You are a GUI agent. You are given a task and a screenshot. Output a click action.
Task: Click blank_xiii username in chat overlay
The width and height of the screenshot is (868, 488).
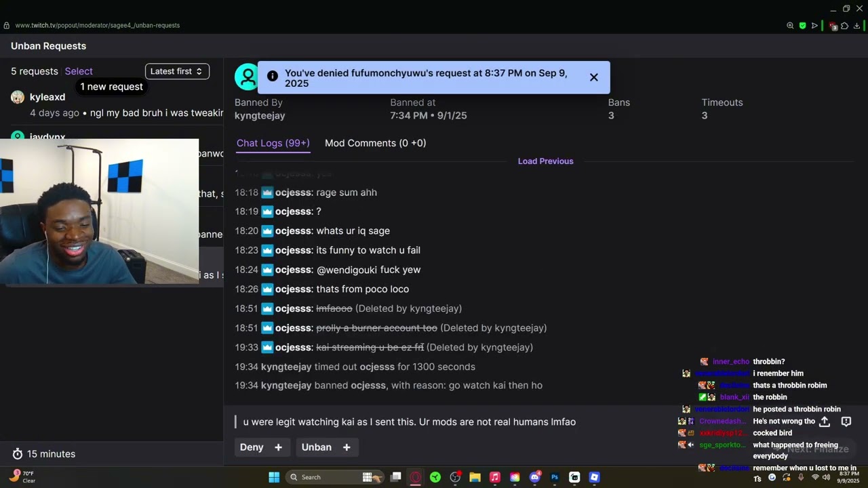tap(735, 397)
